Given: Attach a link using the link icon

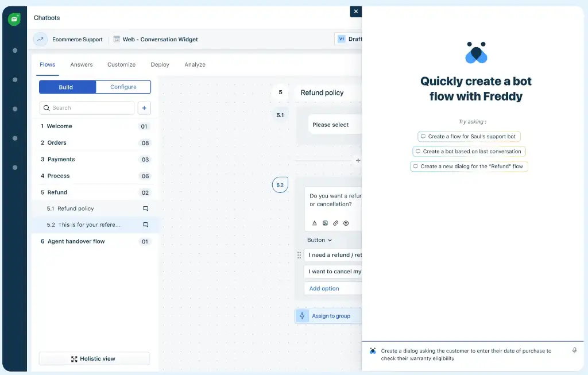Looking at the screenshot, I should click(x=336, y=223).
